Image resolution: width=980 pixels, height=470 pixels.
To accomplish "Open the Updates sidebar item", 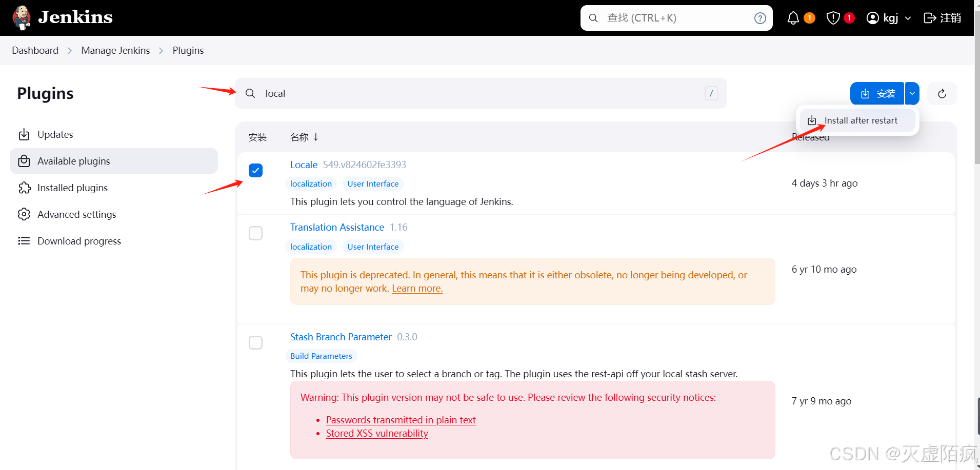I will (114, 134).
